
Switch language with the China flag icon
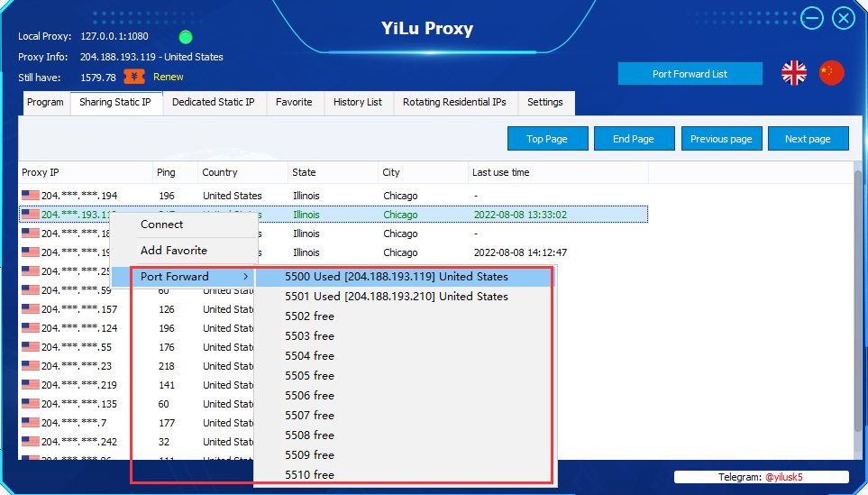[x=831, y=72]
